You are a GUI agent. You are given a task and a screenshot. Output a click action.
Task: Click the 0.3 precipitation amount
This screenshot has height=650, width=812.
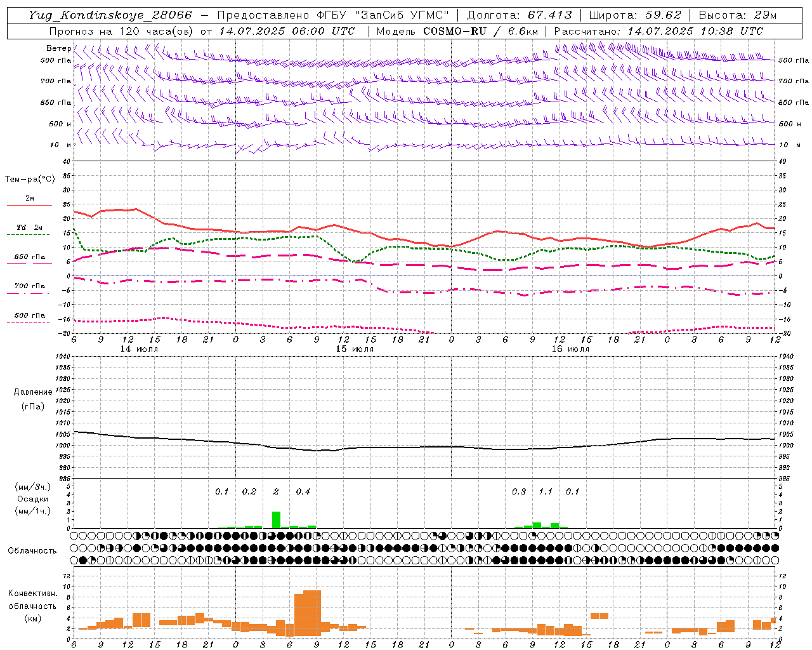(519, 491)
